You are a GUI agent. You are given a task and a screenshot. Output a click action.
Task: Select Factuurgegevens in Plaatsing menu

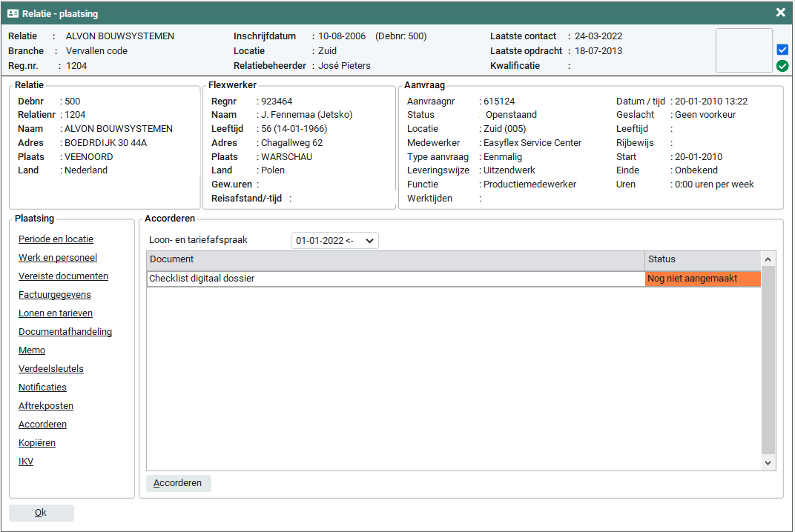click(55, 295)
